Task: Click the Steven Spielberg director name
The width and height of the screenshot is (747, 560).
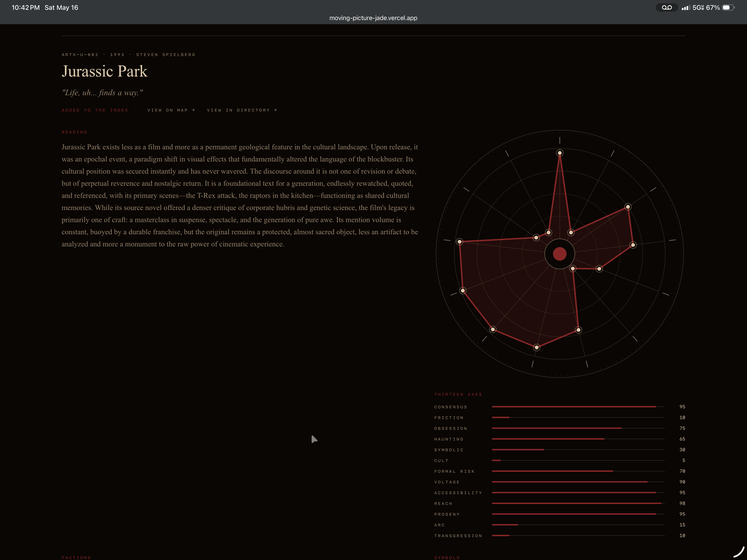Action: (x=166, y=55)
